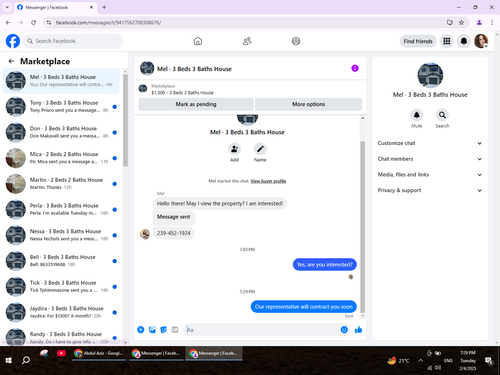Viewport: 500px width, 375px height.
Task: Edit chat name with the pencil icon
Action: click(260, 149)
